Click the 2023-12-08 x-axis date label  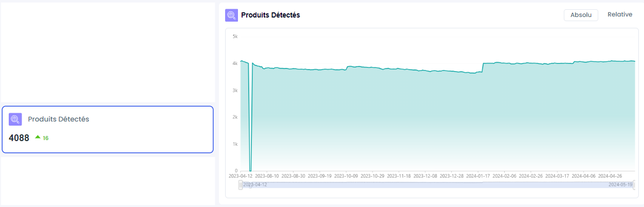[x=426, y=176]
